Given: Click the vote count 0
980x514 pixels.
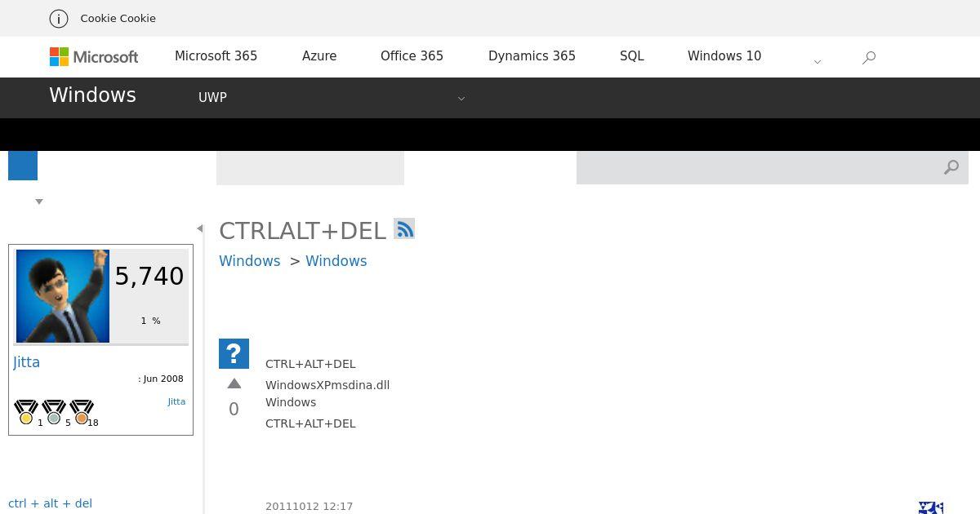Looking at the screenshot, I should pos(234,410).
